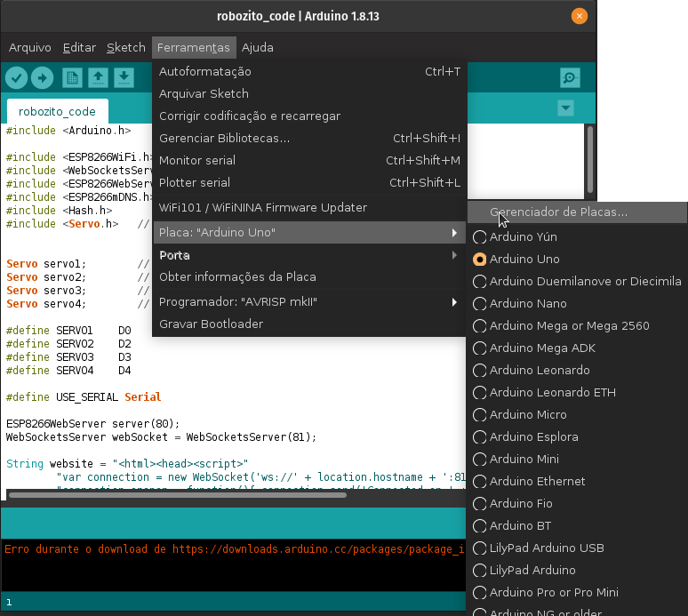
Task: Create a new sketch with the New icon
Action: click(x=72, y=78)
